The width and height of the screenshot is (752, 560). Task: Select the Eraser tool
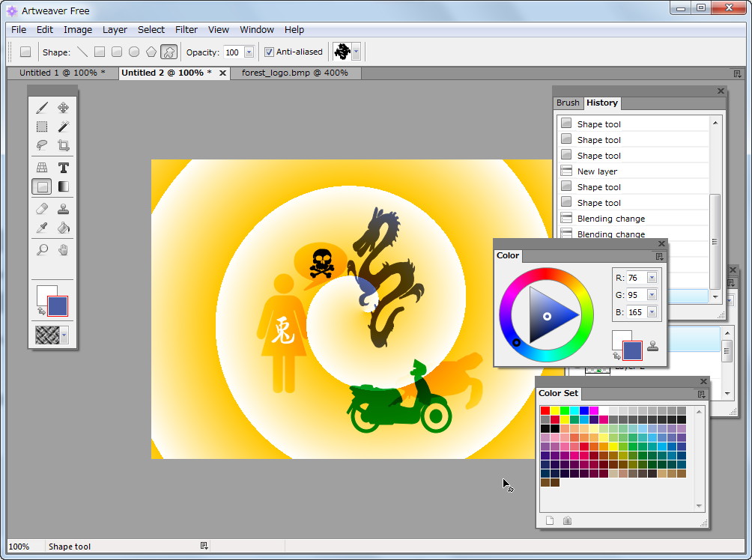42,209
